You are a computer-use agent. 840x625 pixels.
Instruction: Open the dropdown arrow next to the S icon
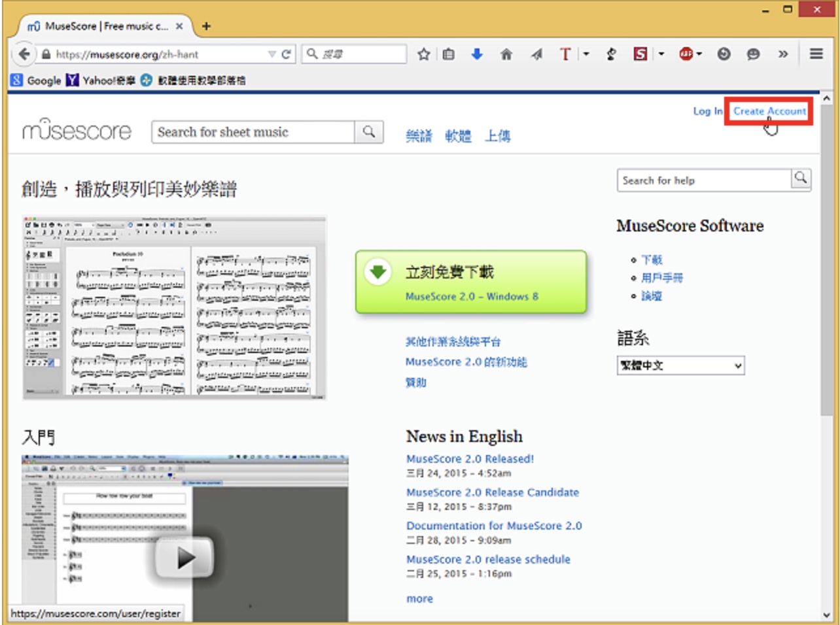(x=661, y=54)
